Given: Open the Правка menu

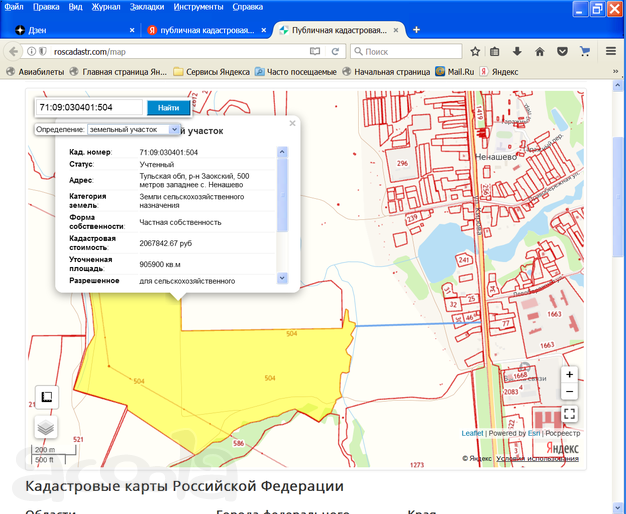Looking at the screenshot, I should click(x=46, y=7).
